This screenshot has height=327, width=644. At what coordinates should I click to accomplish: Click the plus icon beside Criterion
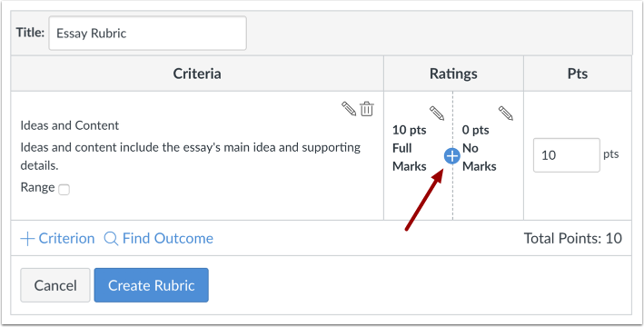pyautogui.click(x=27, y=239)
